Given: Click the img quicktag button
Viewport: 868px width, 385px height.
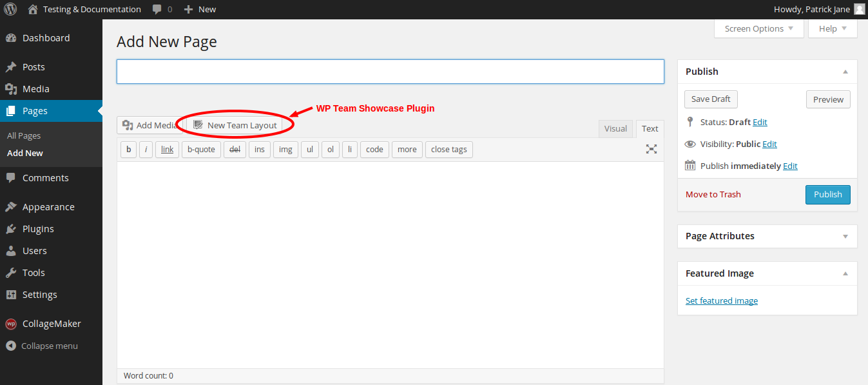Looking at the screenshot, I should click(285, 150).
